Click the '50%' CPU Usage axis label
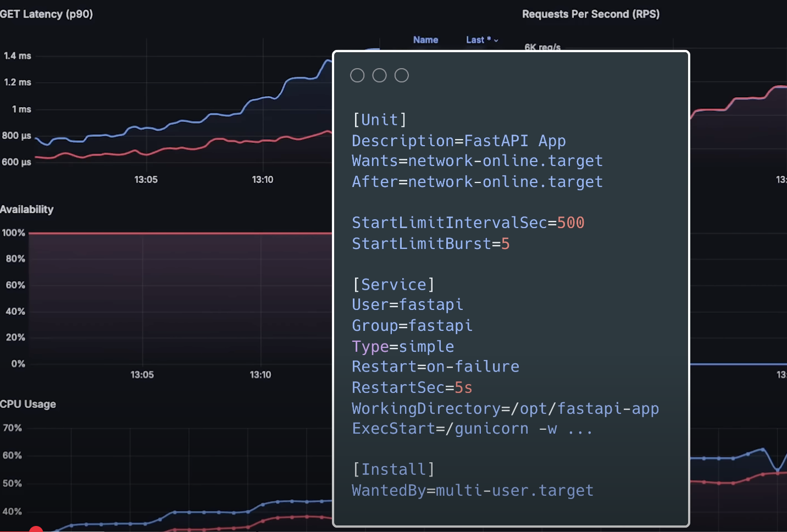 point(12,484)
